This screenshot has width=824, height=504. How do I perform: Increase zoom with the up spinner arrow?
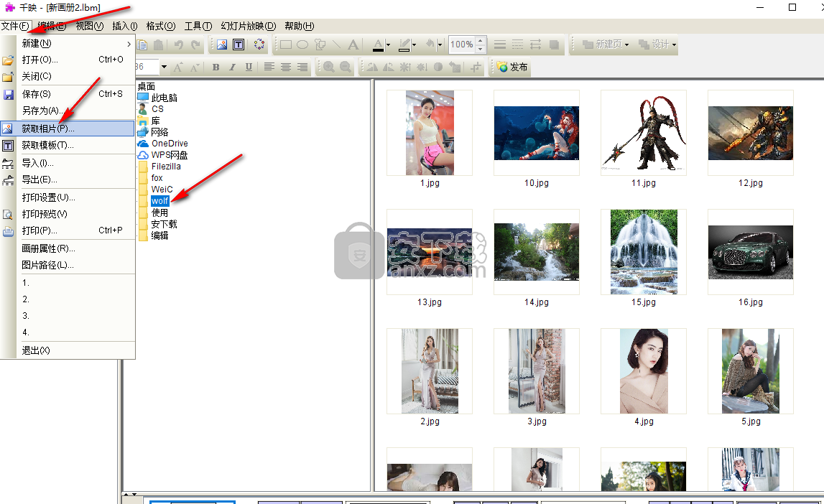pos(481,41)
